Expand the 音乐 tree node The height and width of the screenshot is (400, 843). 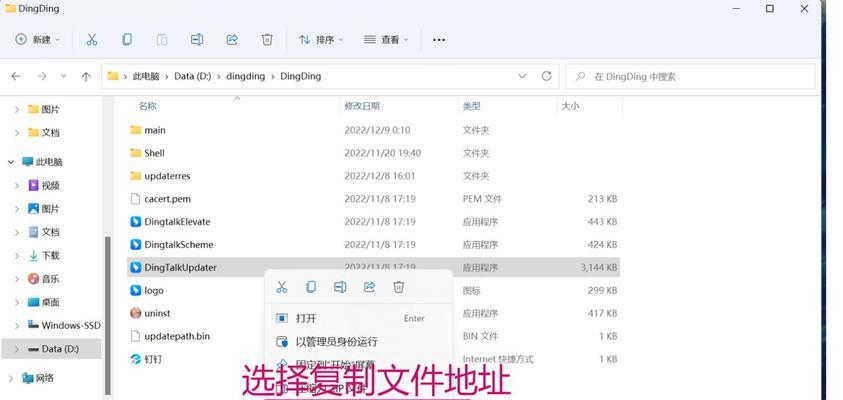coord(17,279)
